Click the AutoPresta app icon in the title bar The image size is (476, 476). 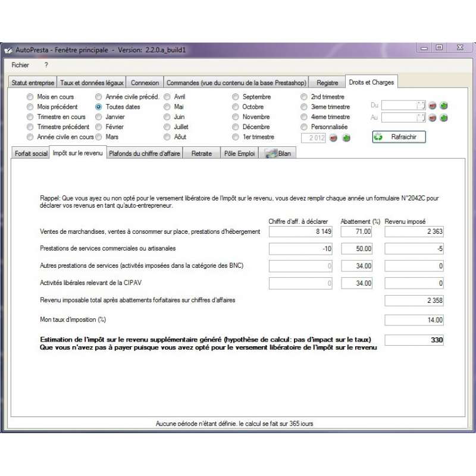(8, 50)
